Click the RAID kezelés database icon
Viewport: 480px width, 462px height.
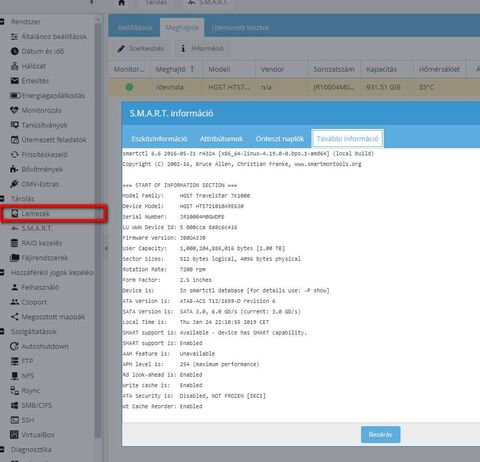coord(14,243)
